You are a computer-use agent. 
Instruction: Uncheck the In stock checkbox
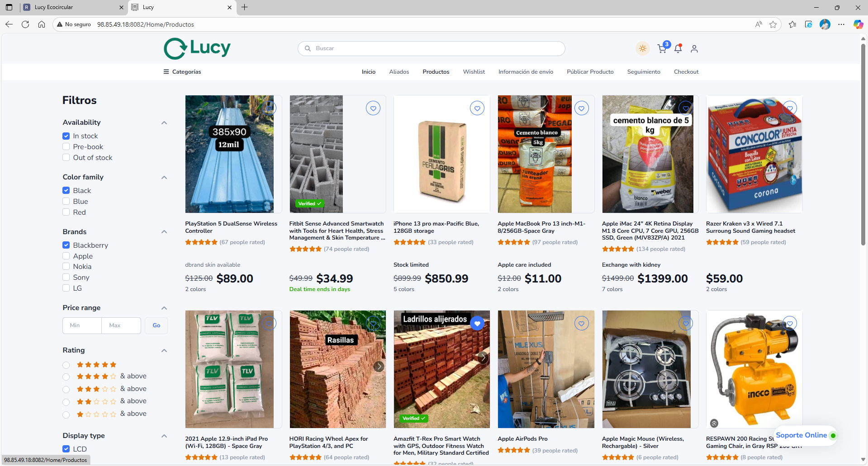click(x=66, y=136)
